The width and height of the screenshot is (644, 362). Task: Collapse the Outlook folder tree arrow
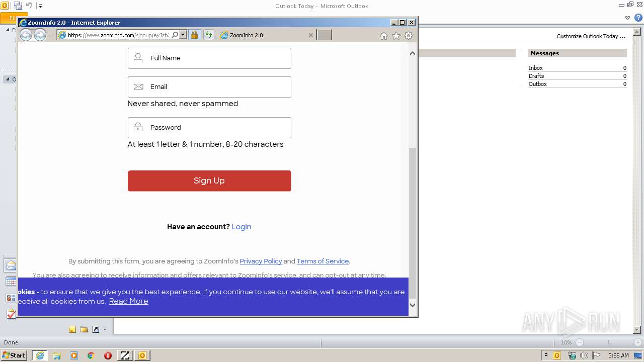tap(8, 79)
